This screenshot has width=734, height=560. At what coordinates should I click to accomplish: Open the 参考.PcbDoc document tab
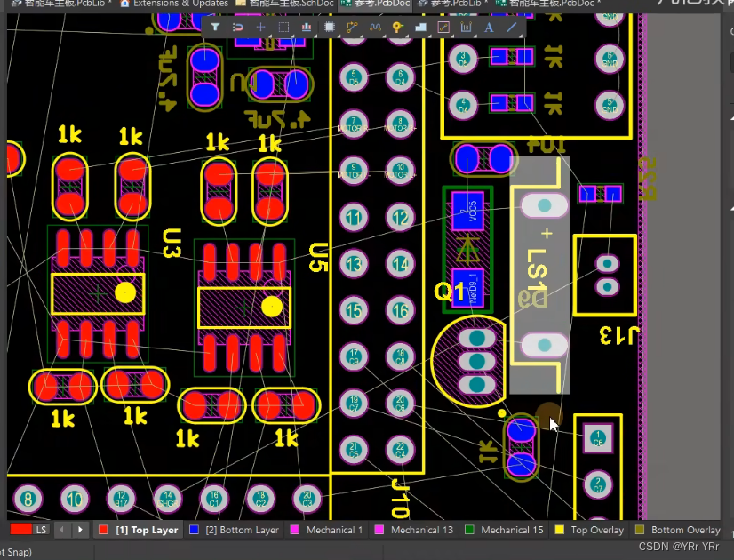(376, 4)
